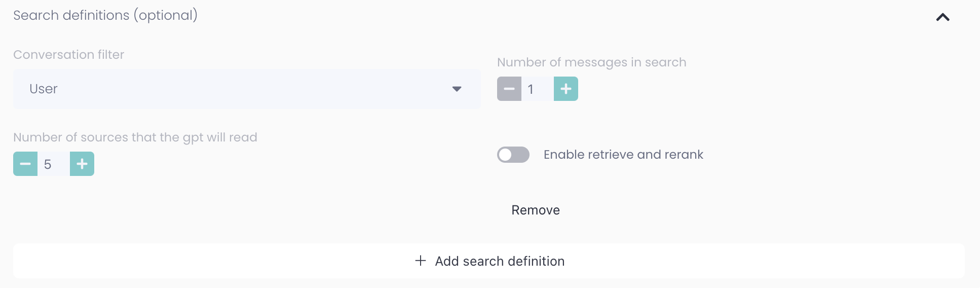Click the 'Conversation filter' label
This screenshot has width=980, height=288.
(69, 55)
